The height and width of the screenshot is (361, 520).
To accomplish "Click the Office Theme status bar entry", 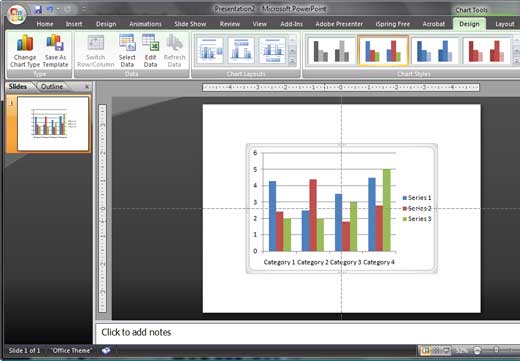I will (71, 351).
